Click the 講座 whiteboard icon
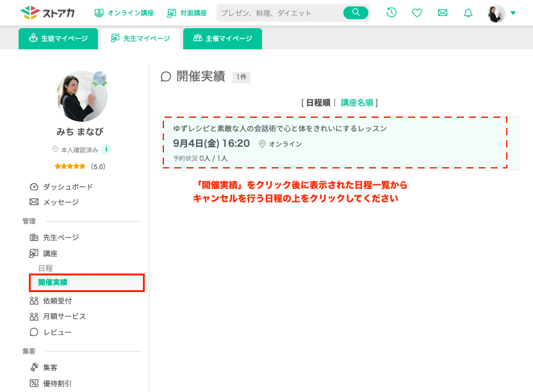The width and height of the screenshot is (533, 392). 34,253
